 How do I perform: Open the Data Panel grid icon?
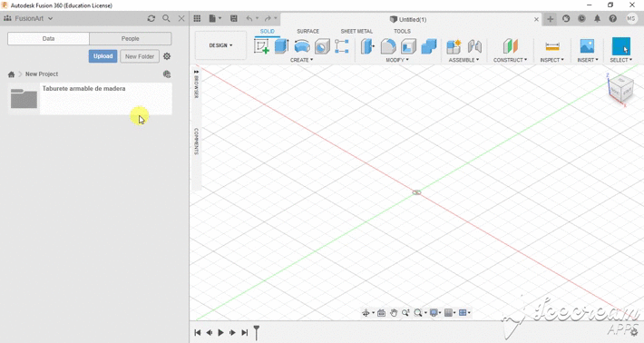pyautogui.click(x=197, y=18)
